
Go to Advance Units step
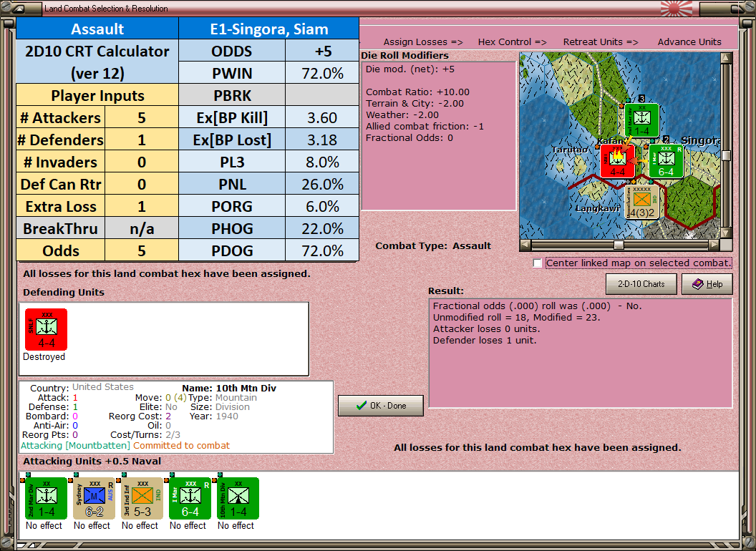(689, 42)
